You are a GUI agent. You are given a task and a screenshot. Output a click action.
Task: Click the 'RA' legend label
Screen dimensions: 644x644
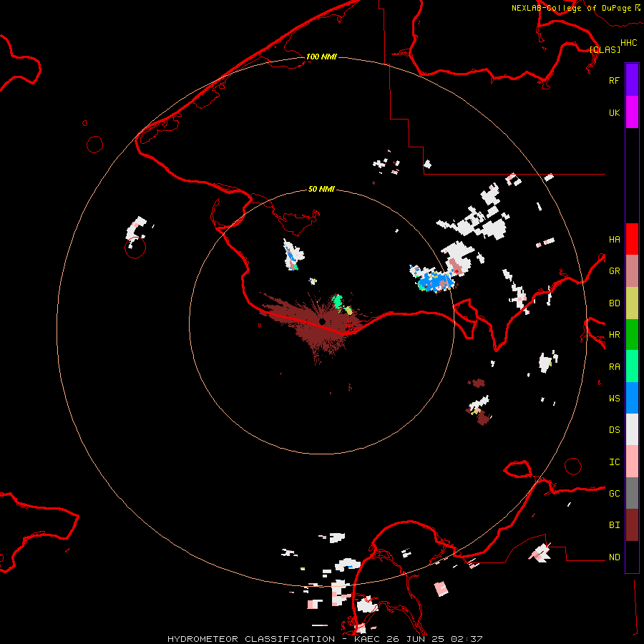pos(614,366)
